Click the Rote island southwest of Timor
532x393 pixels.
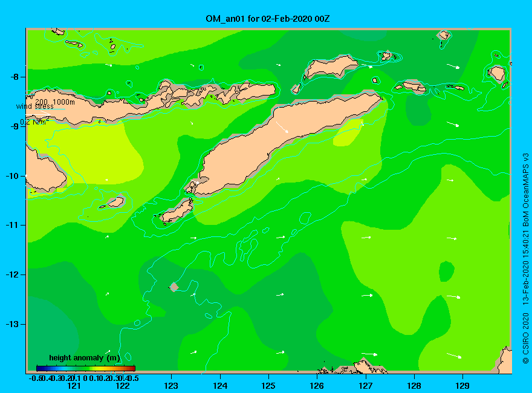[177, 212]
